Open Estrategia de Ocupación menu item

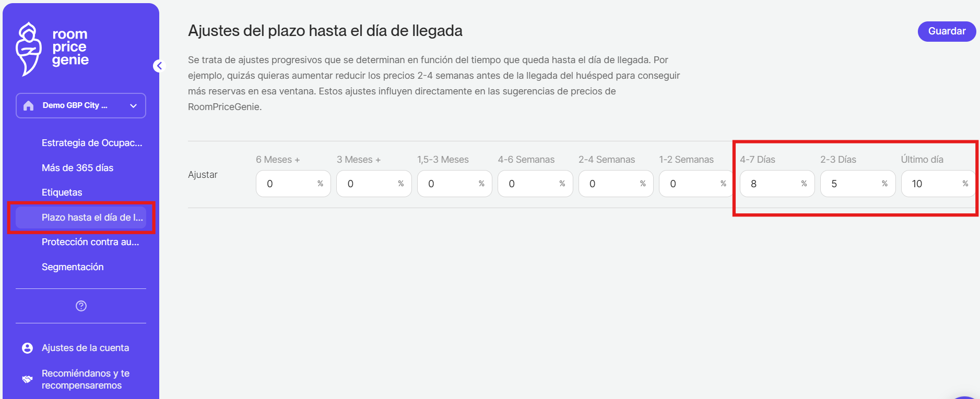(92, 143)
